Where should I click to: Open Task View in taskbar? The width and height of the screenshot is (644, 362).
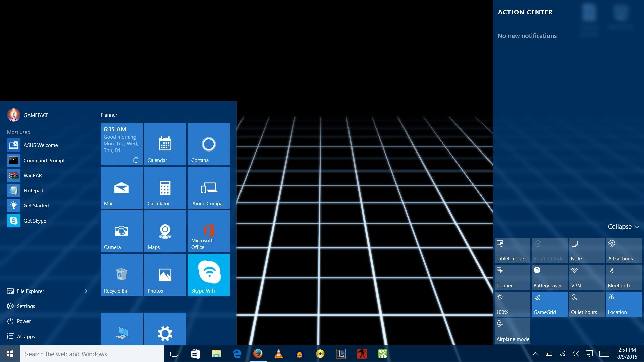click(174, 354)
